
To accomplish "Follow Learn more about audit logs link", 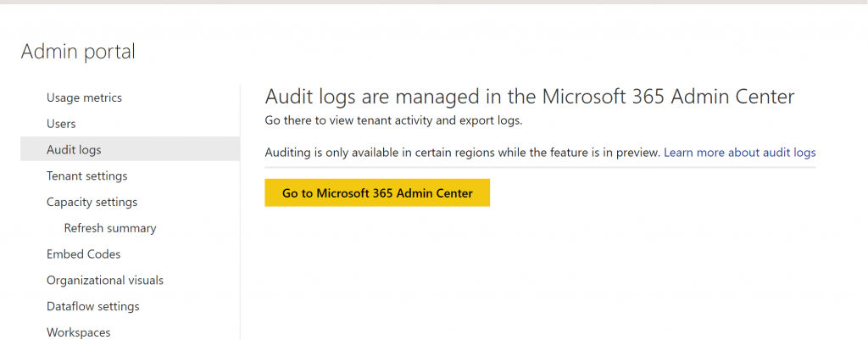I will [739, 153].
